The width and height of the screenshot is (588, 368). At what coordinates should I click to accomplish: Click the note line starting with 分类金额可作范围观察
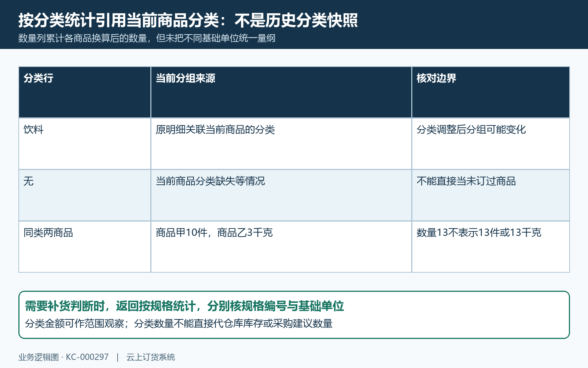click(x=179, y=323)
